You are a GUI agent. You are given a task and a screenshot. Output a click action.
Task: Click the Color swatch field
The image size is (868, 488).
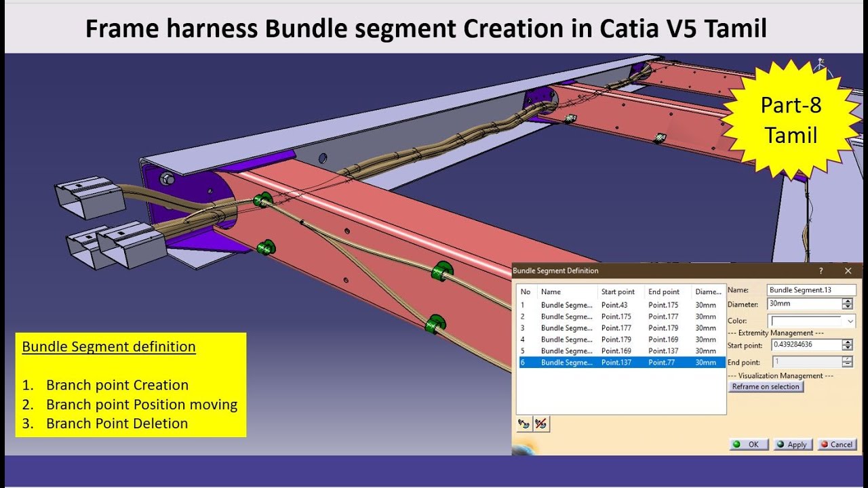(x=806, y=321)
